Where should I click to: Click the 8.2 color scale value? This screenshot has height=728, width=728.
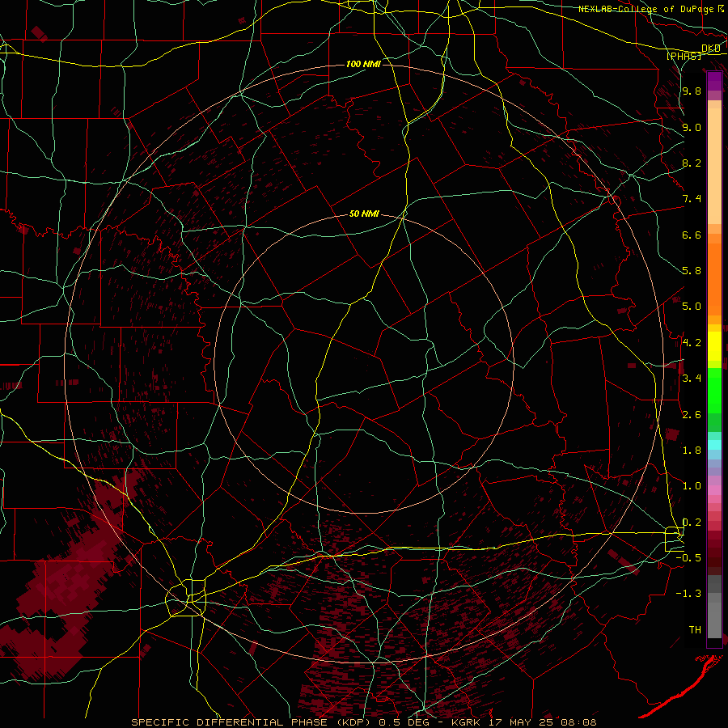coord(692,163)
